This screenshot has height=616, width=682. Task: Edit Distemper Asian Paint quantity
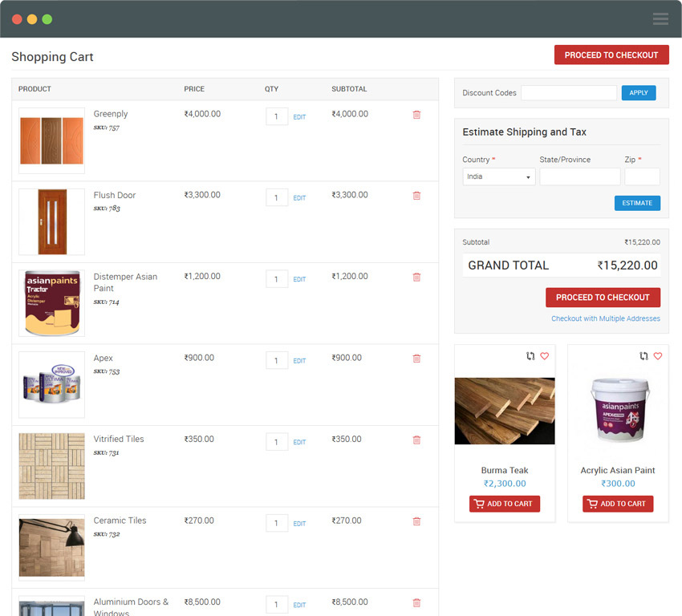coord(299,279)
